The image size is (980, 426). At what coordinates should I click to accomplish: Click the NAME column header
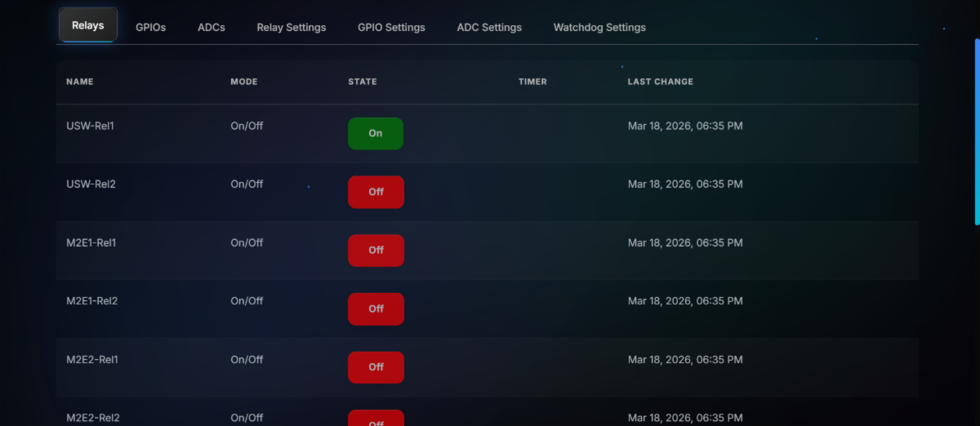click(x=80, y=82)
